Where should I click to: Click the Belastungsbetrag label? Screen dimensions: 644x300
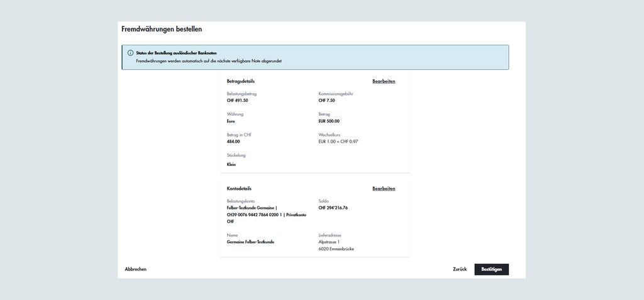coord(241,94)
